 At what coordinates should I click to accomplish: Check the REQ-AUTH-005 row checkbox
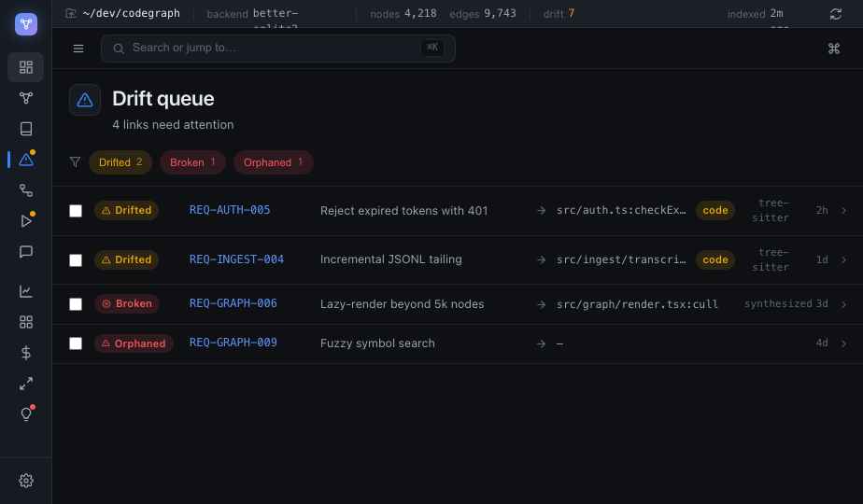click(x=76, y=211)
